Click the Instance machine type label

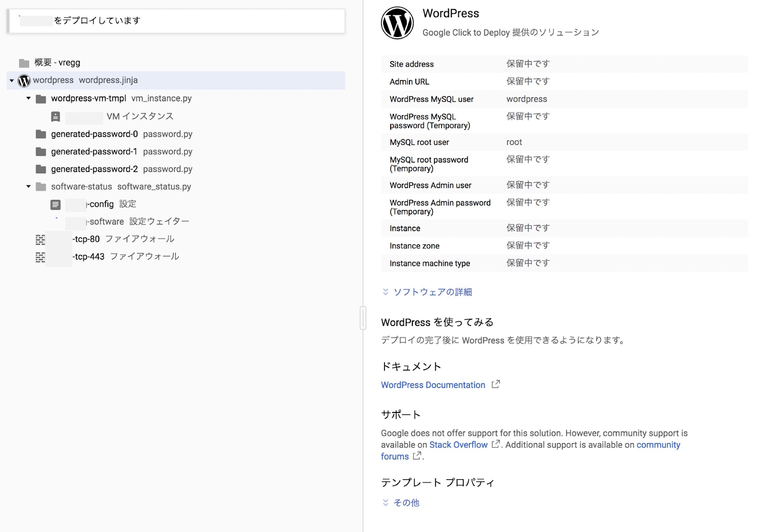click(x=430, y=264)
